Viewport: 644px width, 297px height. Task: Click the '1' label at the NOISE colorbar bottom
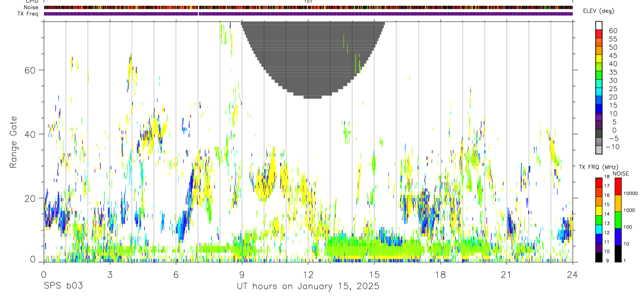coord(626,261)
